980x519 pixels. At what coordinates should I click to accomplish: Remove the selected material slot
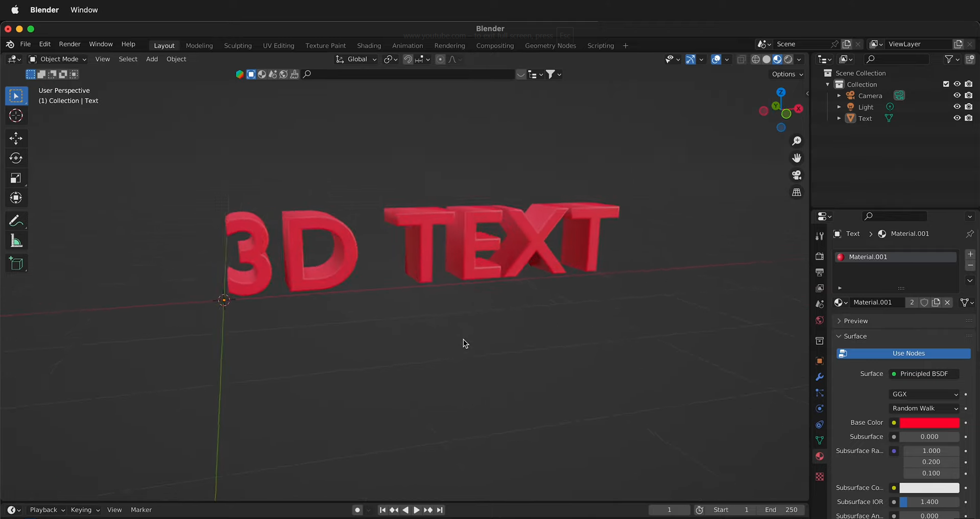970,265
